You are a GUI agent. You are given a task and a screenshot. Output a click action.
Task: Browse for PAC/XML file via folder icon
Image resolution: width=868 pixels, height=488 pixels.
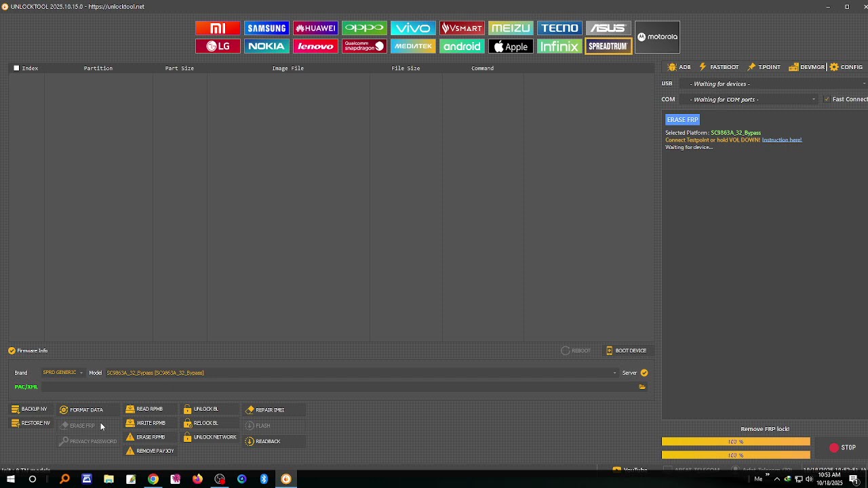click(x=642, y=387)
